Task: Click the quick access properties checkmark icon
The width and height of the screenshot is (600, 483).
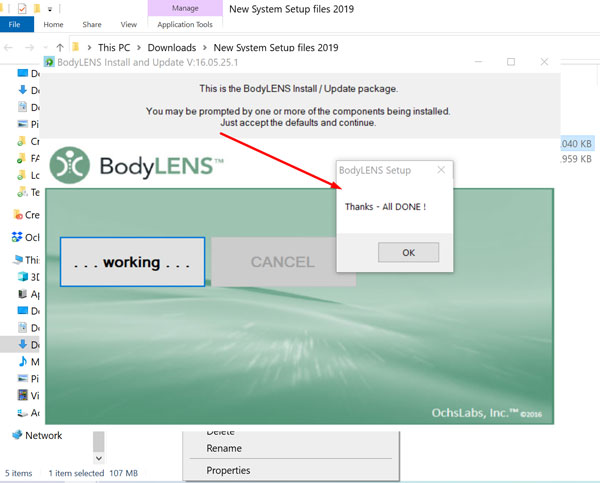Action: 22,8
